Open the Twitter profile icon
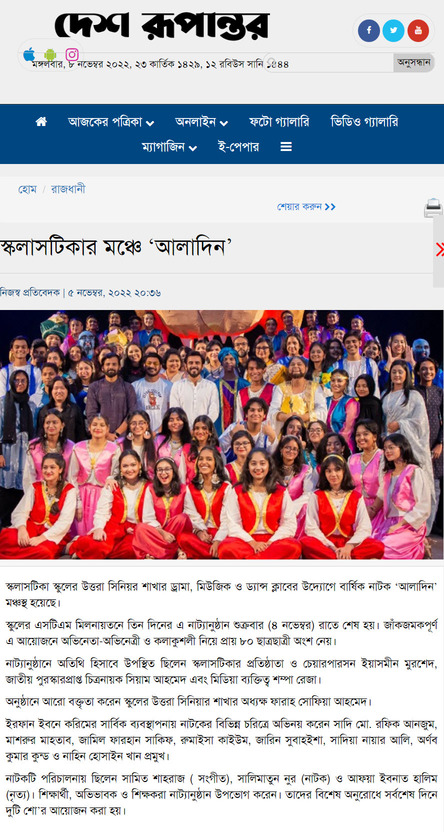The width and height of the screenshot is (444, 832). pyautogui.click(x=393, y=31)
